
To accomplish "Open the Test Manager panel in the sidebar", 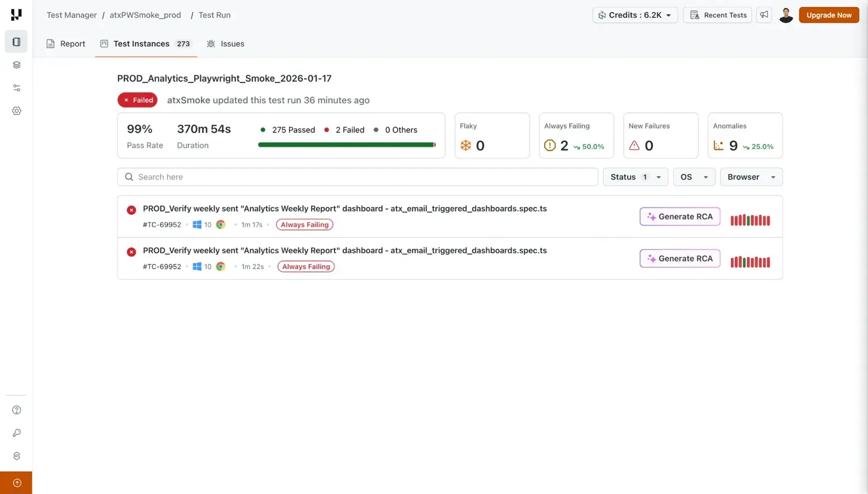I will click(16, 41).
